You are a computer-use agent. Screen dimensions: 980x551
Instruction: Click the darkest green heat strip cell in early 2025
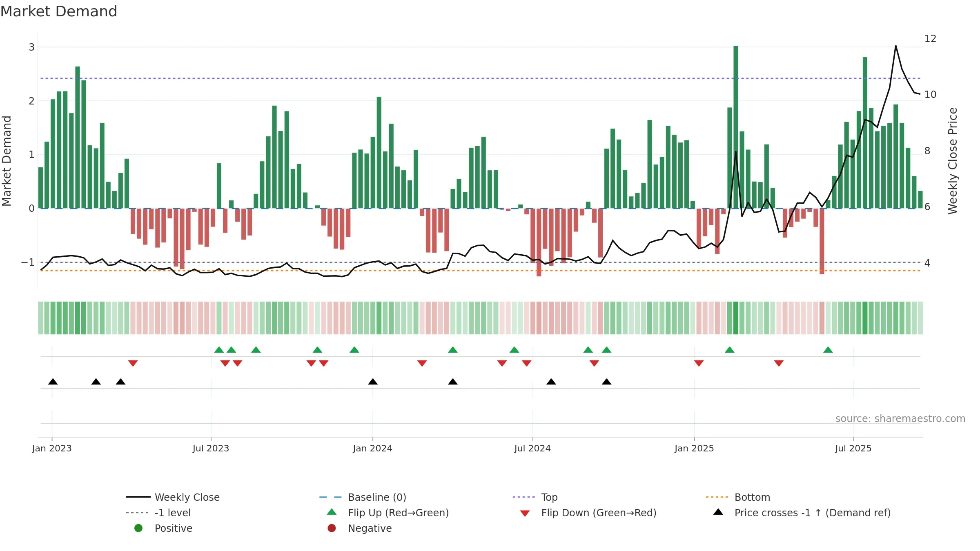pyautogui.click(x=736, y=318)
